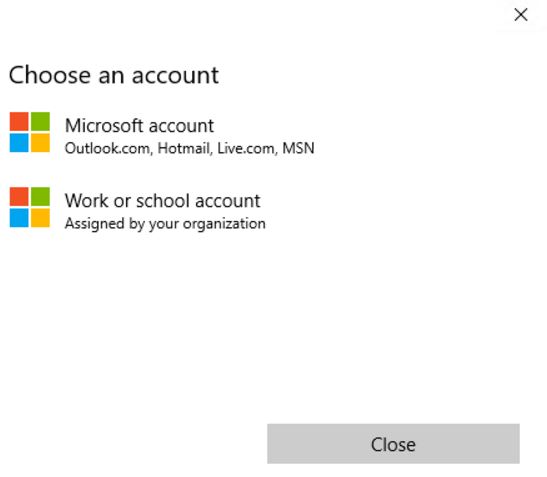The width and height of the screenshot is (547, 477).
Task: Select the Microsoft account option
Action: point(162,135)
